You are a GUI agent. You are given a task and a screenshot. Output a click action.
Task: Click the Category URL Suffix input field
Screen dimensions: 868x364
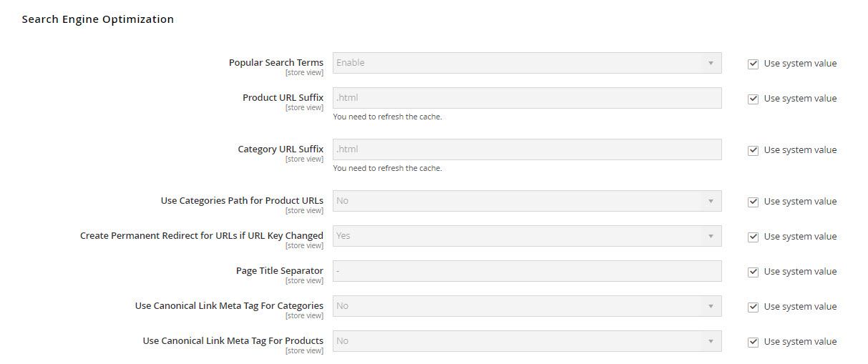click(527, 149)
